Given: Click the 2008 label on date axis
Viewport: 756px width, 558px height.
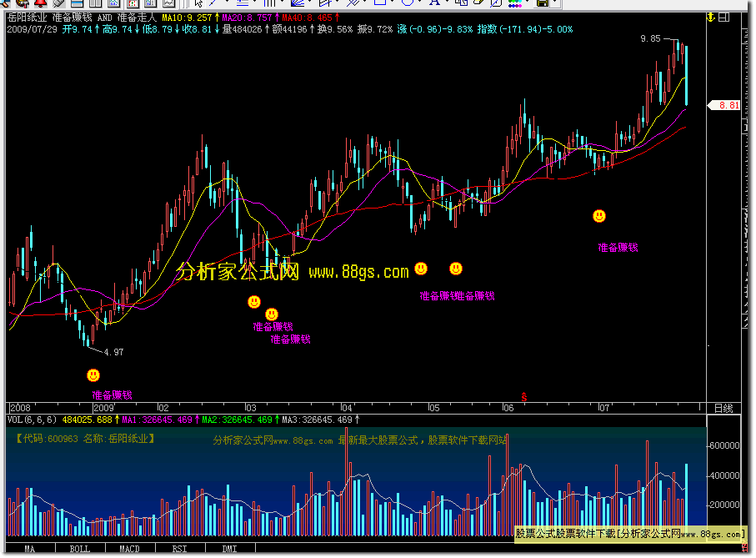Looking at the screenshot, I should click(x=20, y=408).
